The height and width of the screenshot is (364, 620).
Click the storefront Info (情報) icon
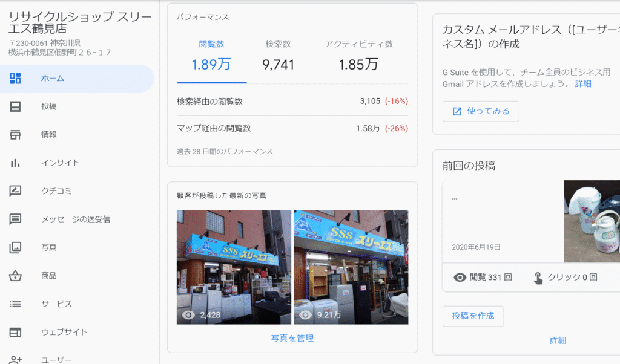(15, 135)
